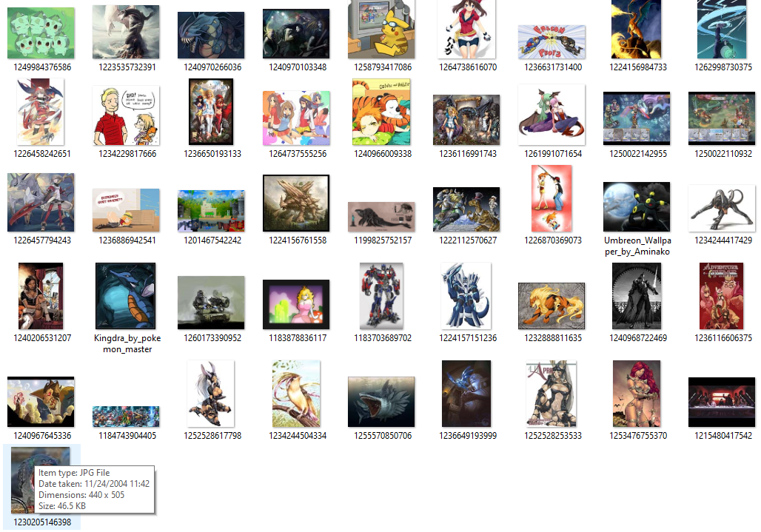Click the file name 1236650193133
Image resolution: width=761 pixels, height=532 pixels.
pos(212,154)
